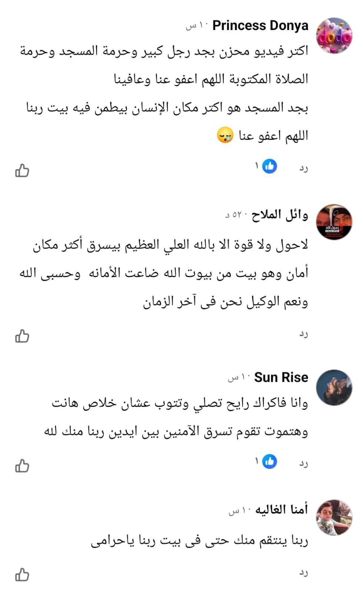Reply to وائل الملاح's comment
Viewport: 364px width, 593px height.
[304, 334]
